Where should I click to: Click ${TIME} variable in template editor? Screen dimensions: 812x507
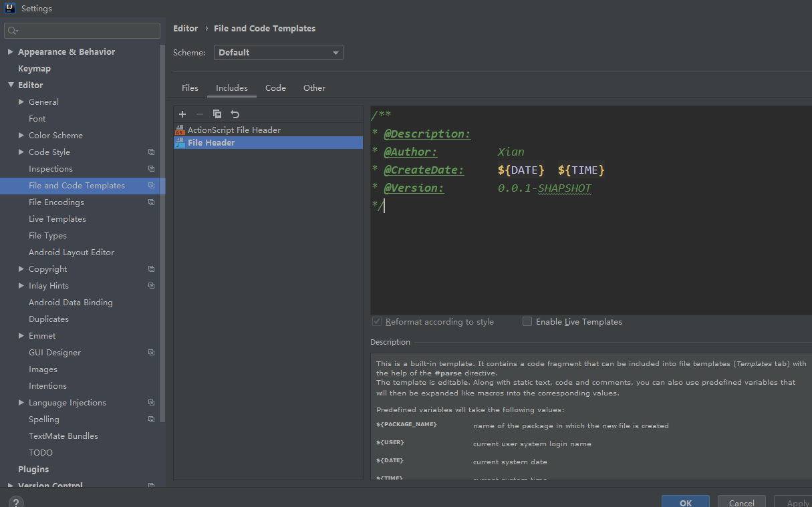click(581, 170)
